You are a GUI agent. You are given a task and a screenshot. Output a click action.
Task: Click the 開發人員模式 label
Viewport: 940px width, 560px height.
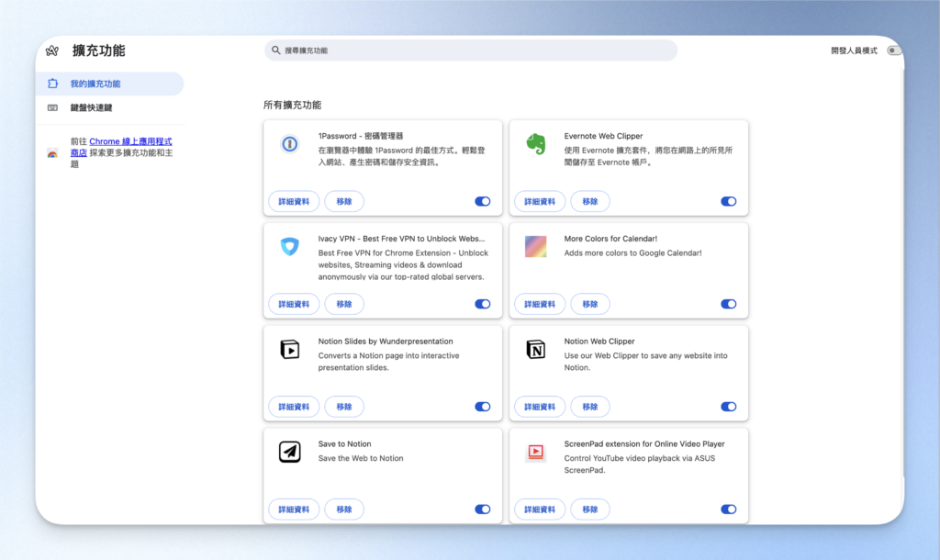[x=855, y=51]
